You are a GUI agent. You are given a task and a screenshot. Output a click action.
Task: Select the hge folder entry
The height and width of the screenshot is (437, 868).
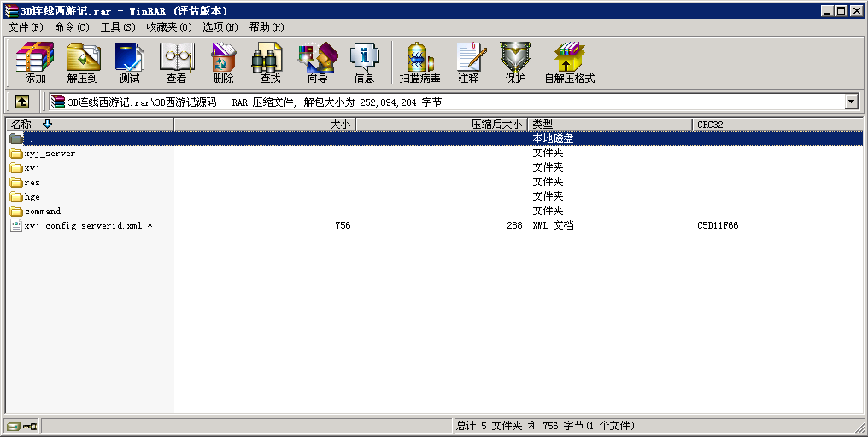(x=32, y=197)
